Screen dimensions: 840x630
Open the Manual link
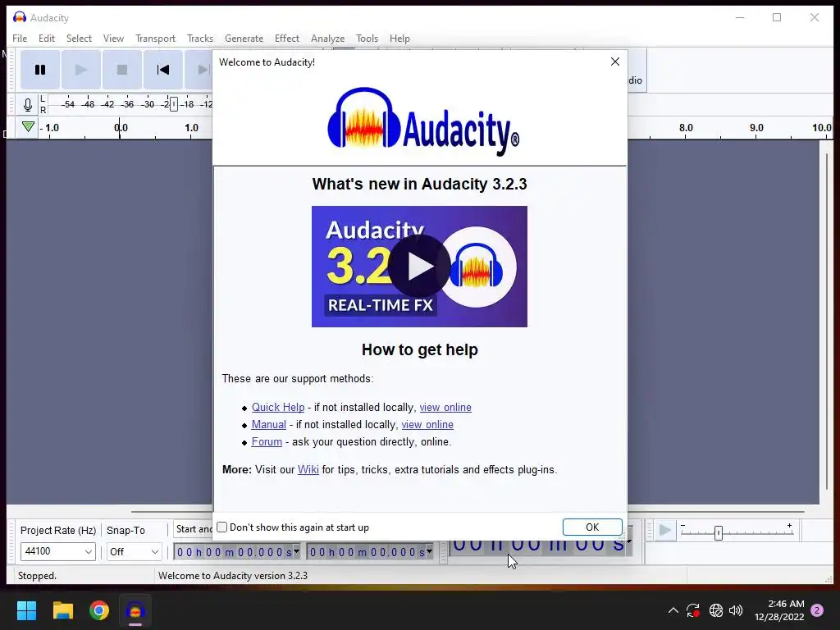pyautogui.click(x=268, y=424)
